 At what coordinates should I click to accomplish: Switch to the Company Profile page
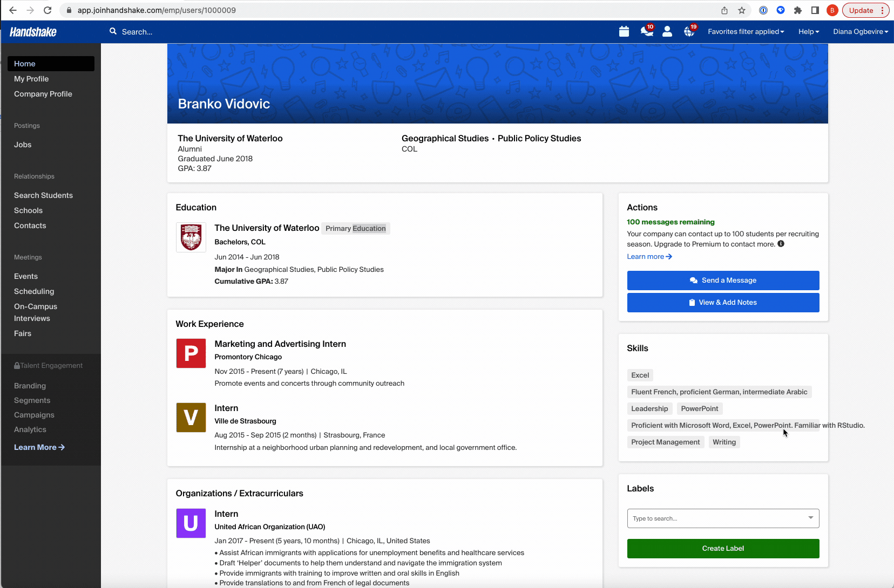(43, 94)
